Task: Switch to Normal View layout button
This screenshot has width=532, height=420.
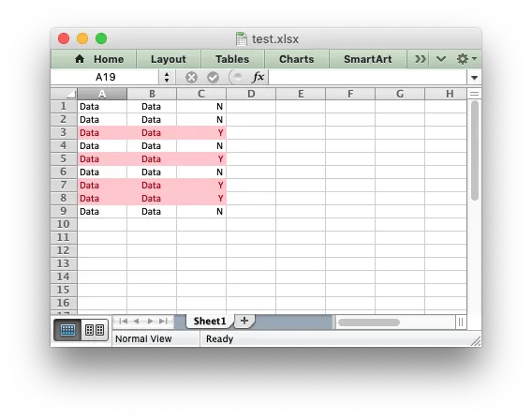Action: click(67, 330)
